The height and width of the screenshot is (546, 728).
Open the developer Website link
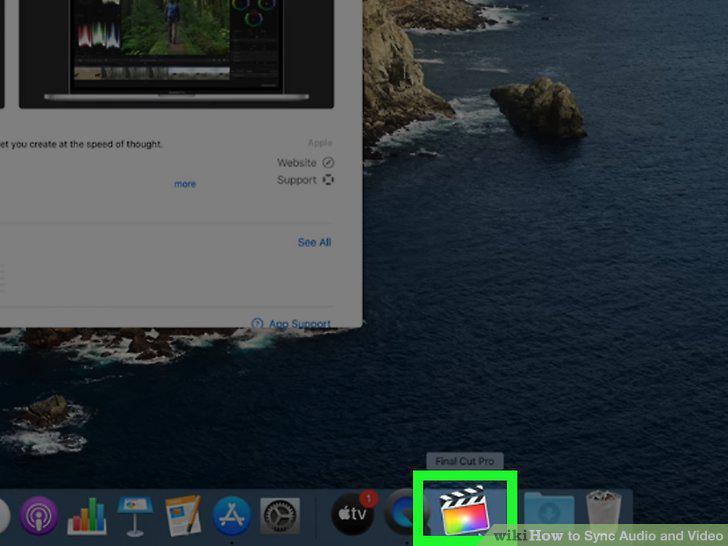click(296, 162)
